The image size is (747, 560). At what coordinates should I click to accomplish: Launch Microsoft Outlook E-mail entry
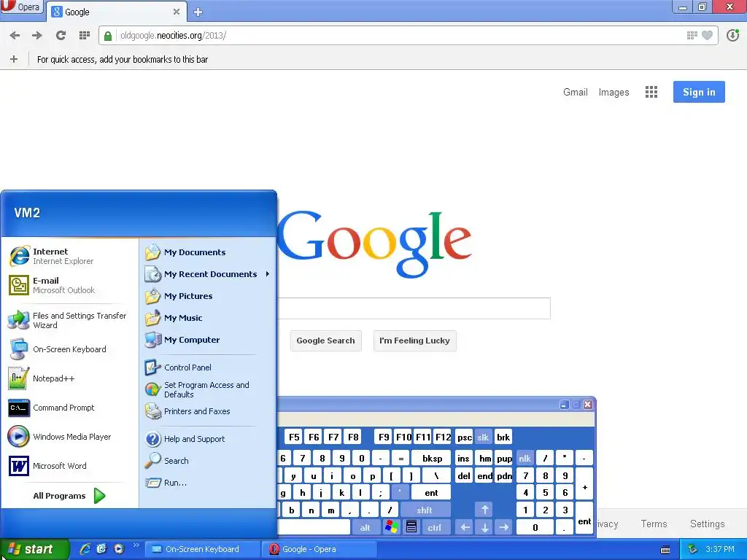(x=70, y=285)
